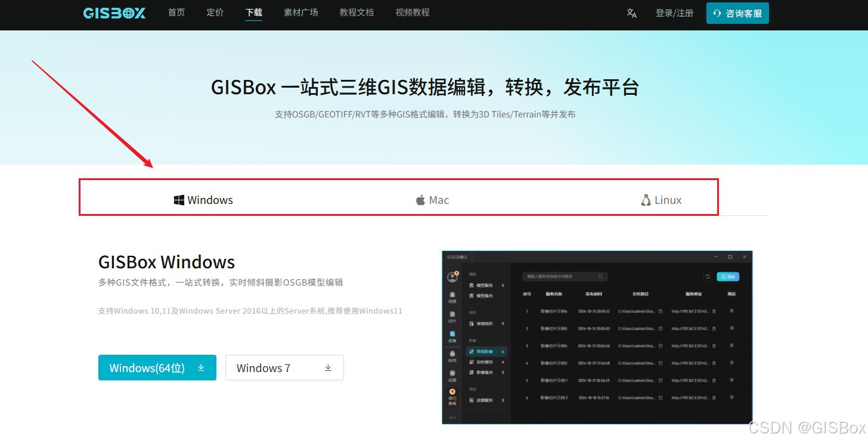Go to the 首页 nav item

point(176,13)
